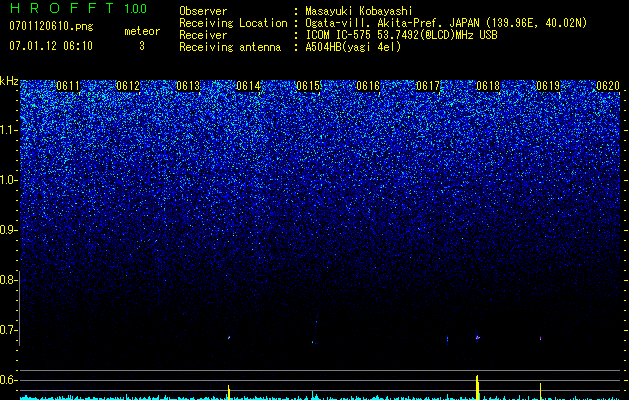The width and height of the screenshot is (629, 400).
Task: Click the 0616 time marker
Action: click(368, 86)
